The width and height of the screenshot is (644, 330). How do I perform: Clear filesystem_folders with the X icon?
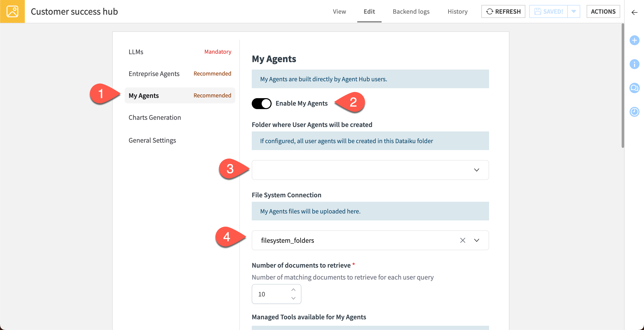463,240
